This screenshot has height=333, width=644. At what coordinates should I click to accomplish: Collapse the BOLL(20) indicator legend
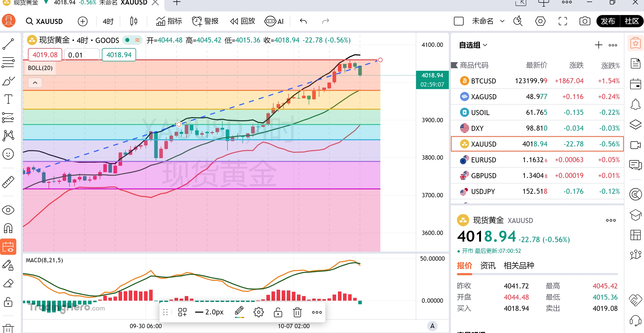tap(35, 83)
